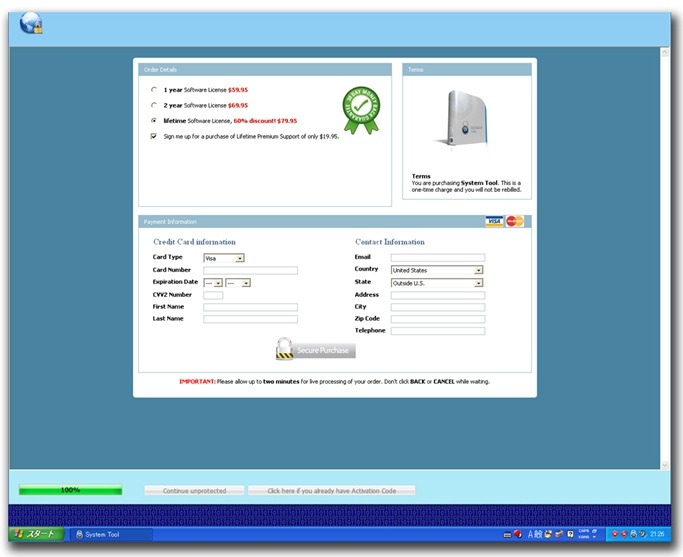Click in the Address field
This screenshot has height=557, width=683.
438,295
